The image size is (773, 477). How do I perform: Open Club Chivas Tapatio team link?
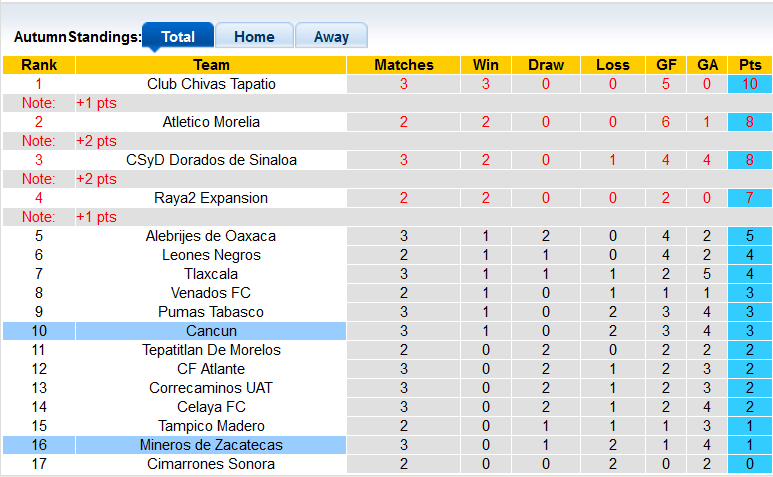(x=211, y=84)
